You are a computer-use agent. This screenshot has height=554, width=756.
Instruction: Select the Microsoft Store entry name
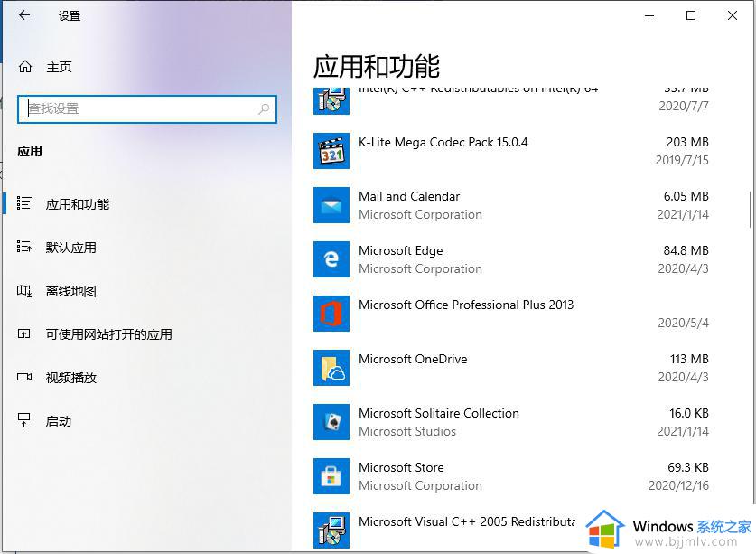point(401,467)
